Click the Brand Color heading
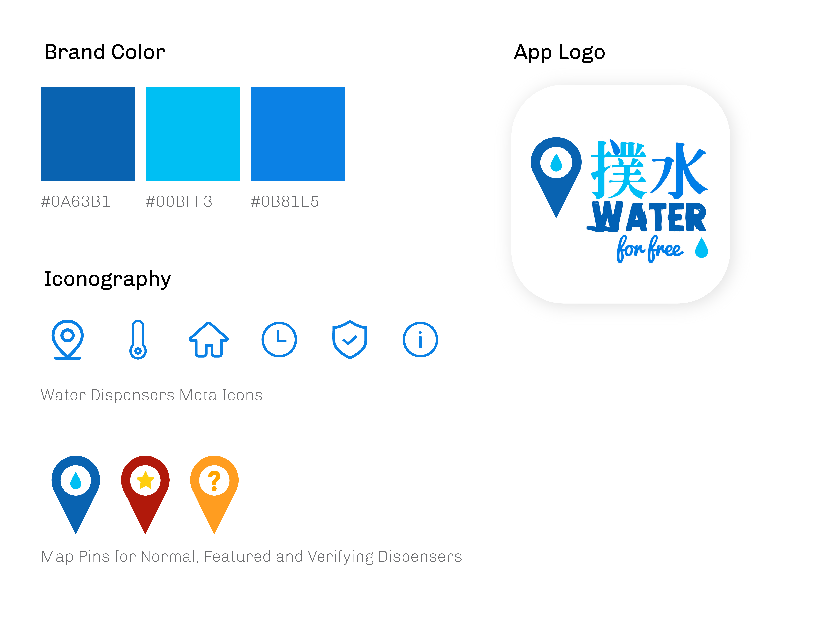This screenshot has height=630, width=840. [x=105, y=52]
